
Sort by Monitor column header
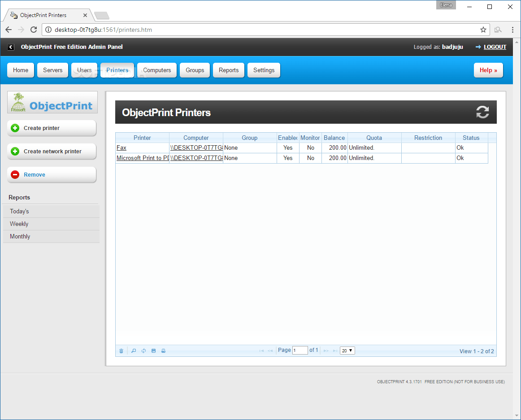[310, 138]
